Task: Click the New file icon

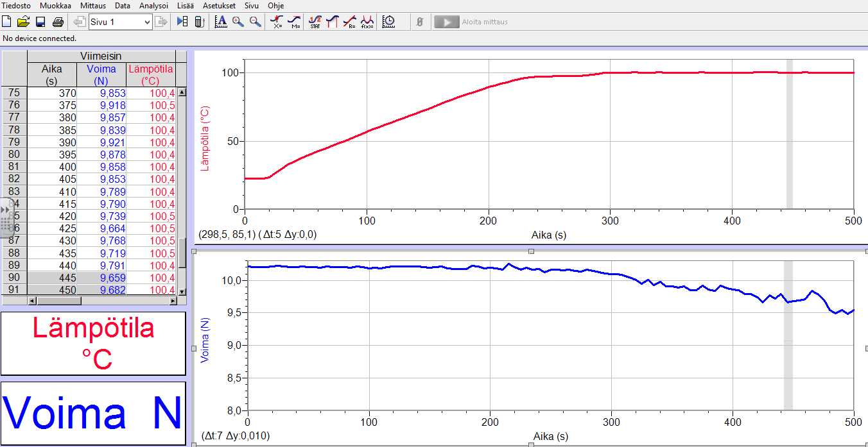Action: (x=7, y=22)
